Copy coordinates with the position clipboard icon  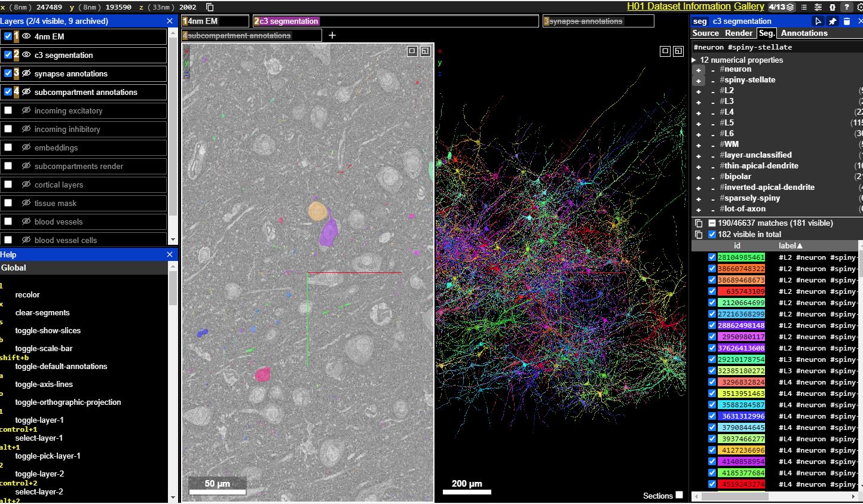[210, 7]
